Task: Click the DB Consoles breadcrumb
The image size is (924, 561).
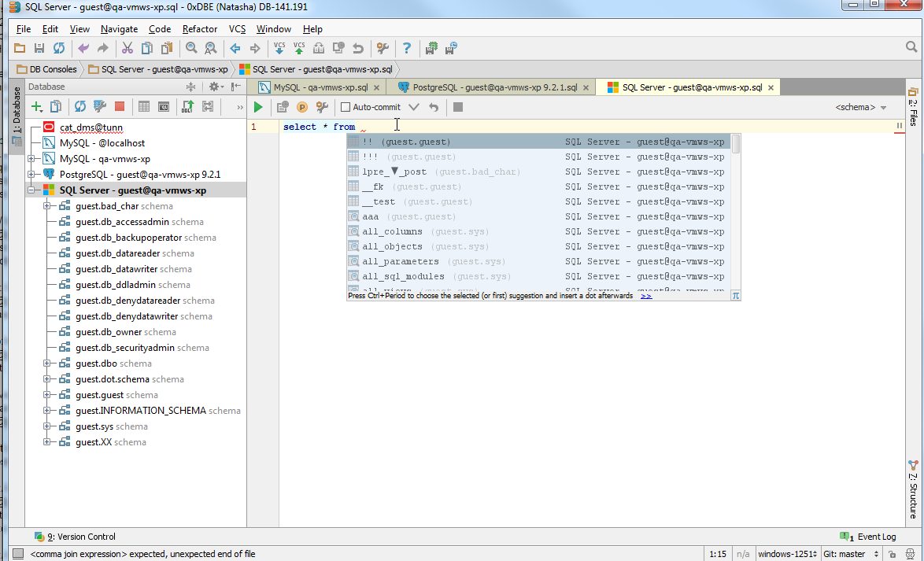Action: click(47, 69)
